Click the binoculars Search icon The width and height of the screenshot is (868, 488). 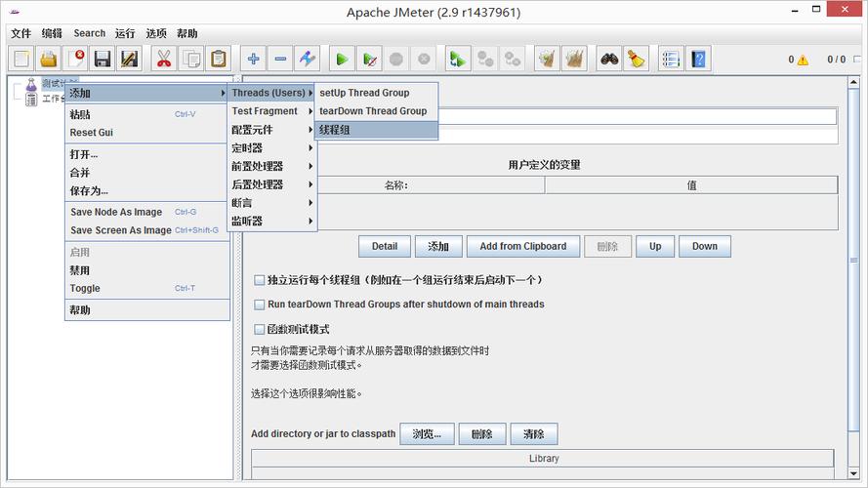point(609,59)
